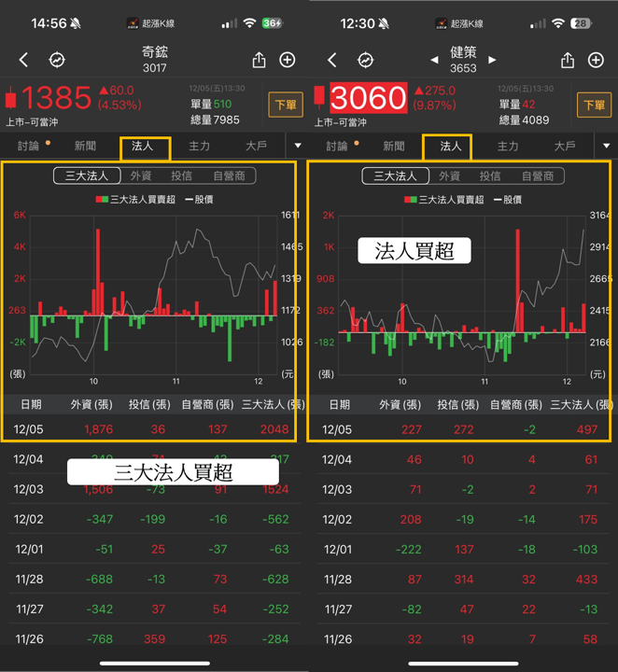Add 健策 to watchlist with plus icon

click(x=596, y=60)
